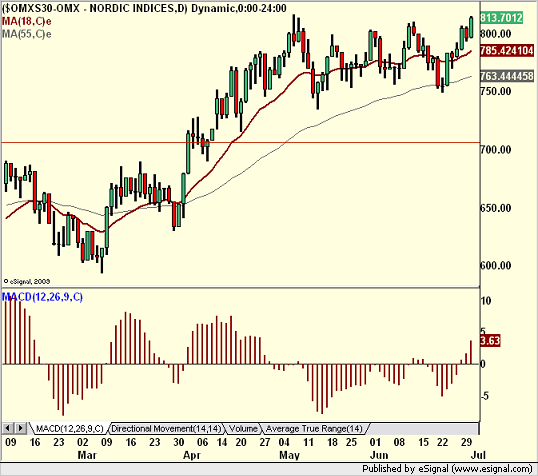Click the 800.00 price axis label
538x476 pixels.
click(496, 34)
